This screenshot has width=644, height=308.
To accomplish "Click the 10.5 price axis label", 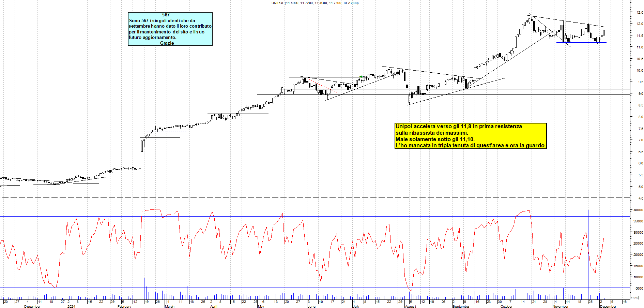I will pyautogui.click(x=640, y=59).
